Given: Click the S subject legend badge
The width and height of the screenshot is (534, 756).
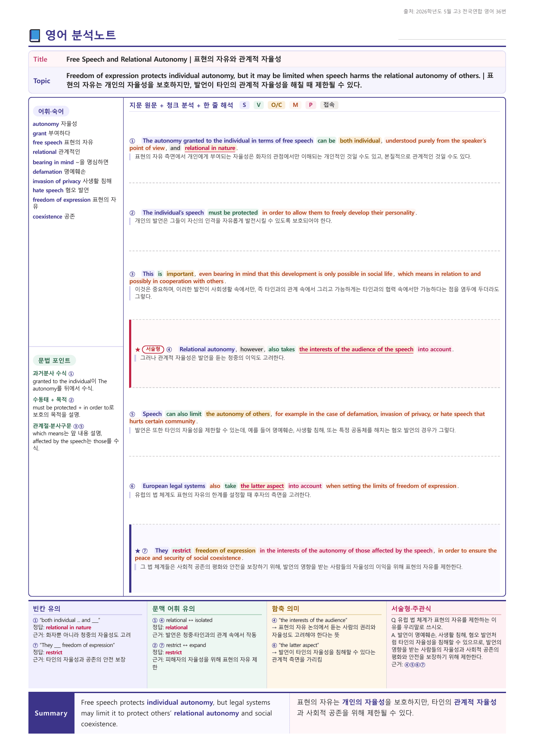Looking at the screenshot, I should [x=245, y=105].
